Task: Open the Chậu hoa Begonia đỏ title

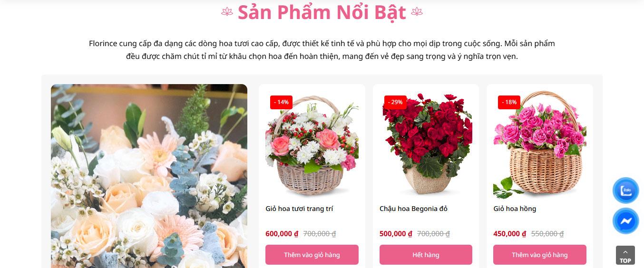Action: coord(413,209)
